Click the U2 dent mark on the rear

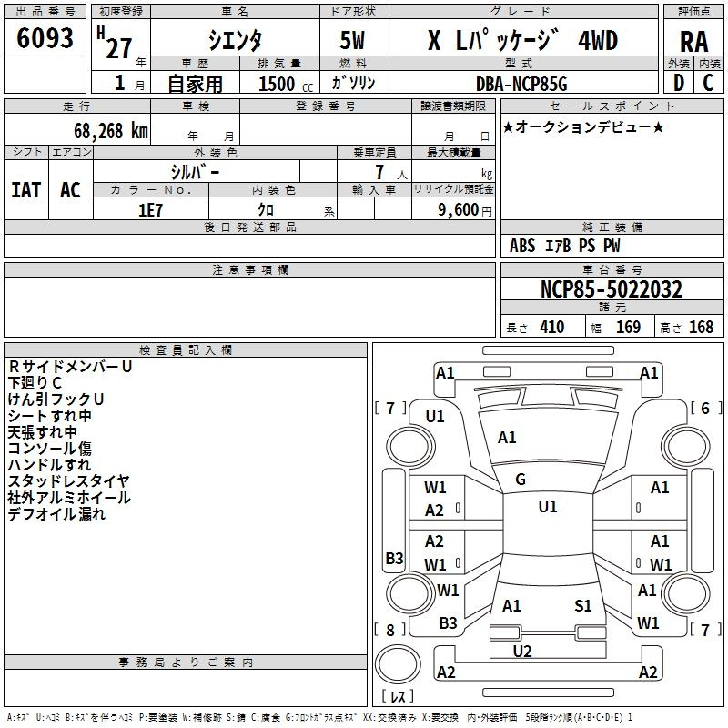click(x=522, y=651)
